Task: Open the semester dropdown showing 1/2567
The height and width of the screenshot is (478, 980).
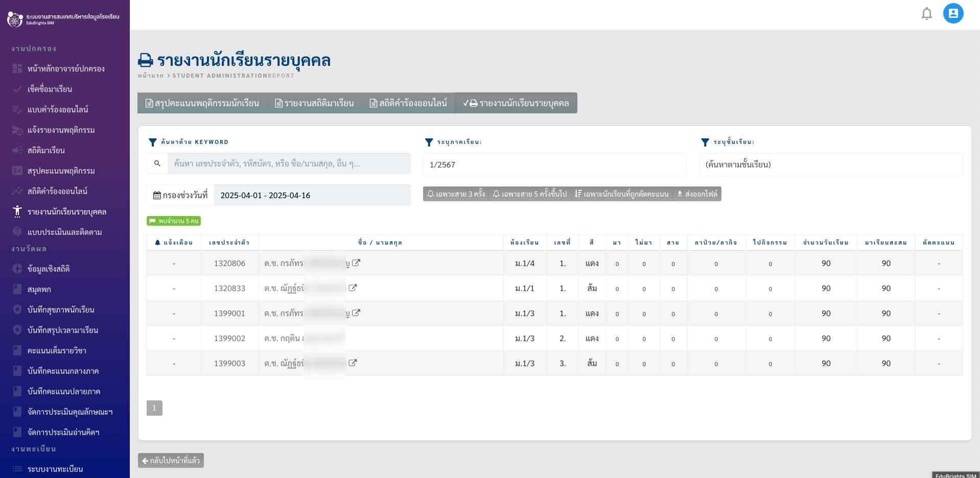Action: click(554, 164)
